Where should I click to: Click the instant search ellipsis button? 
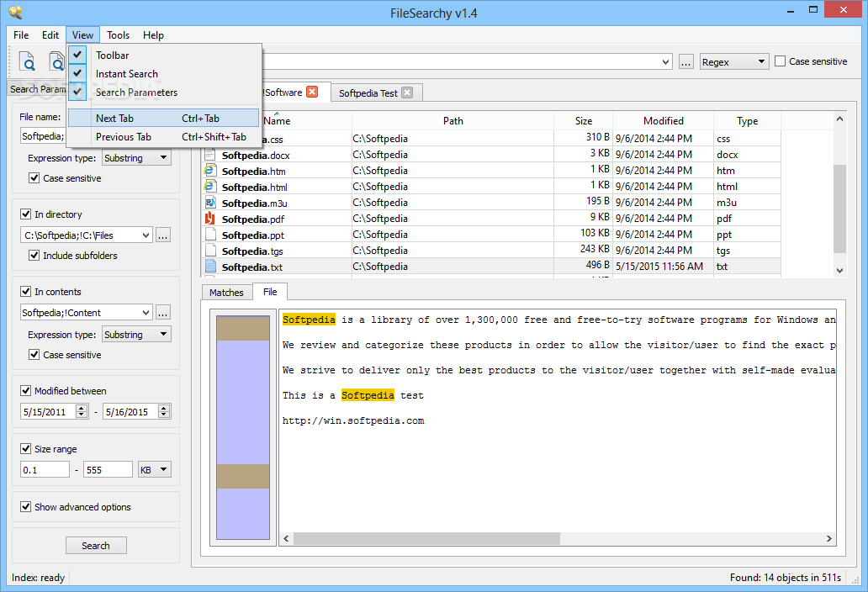pos(685,62)
